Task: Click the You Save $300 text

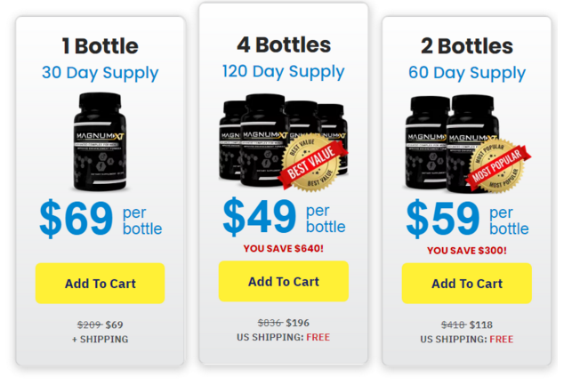Action: coord(467,251)
